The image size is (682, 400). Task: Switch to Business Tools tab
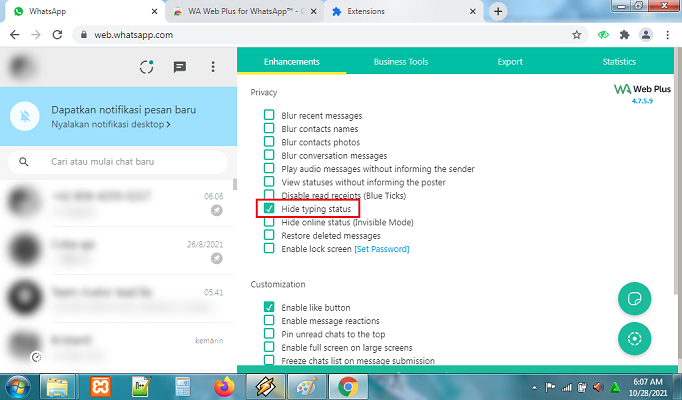tap(401, 62)
